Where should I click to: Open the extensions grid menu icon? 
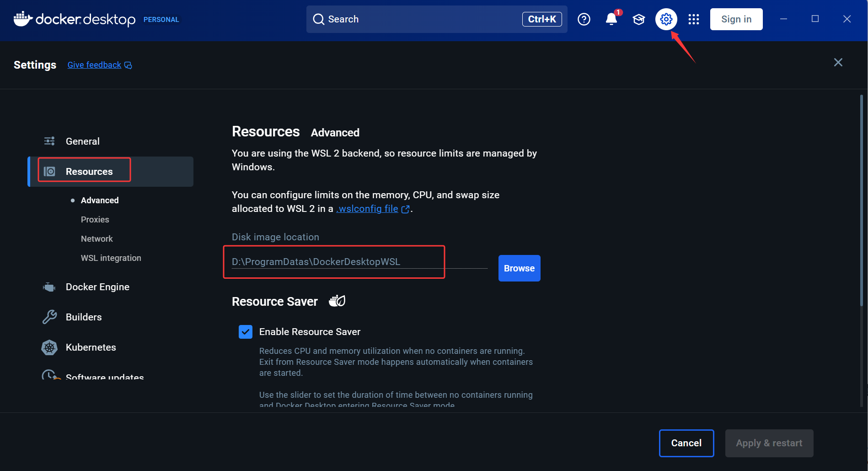(x=694, y=19)
